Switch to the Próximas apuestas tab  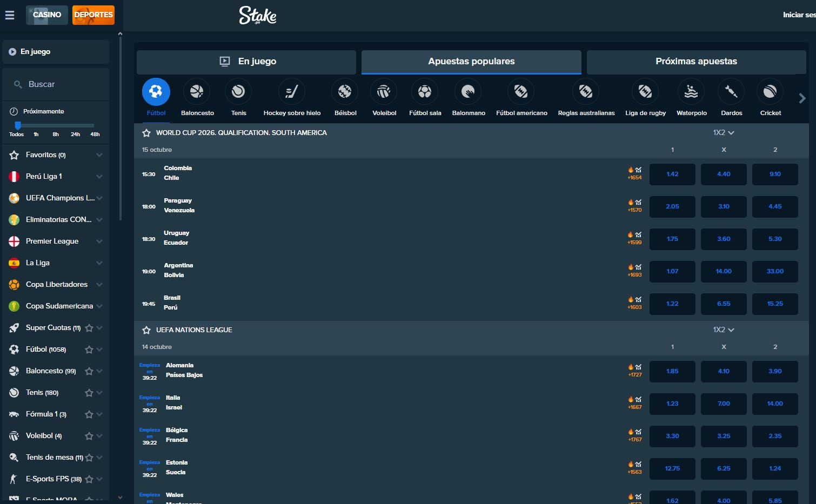[696, 62]
